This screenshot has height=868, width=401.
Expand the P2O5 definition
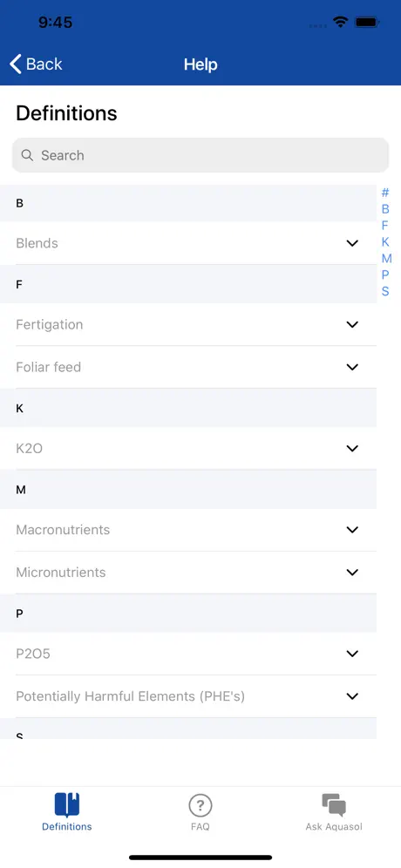coord(188,654)
